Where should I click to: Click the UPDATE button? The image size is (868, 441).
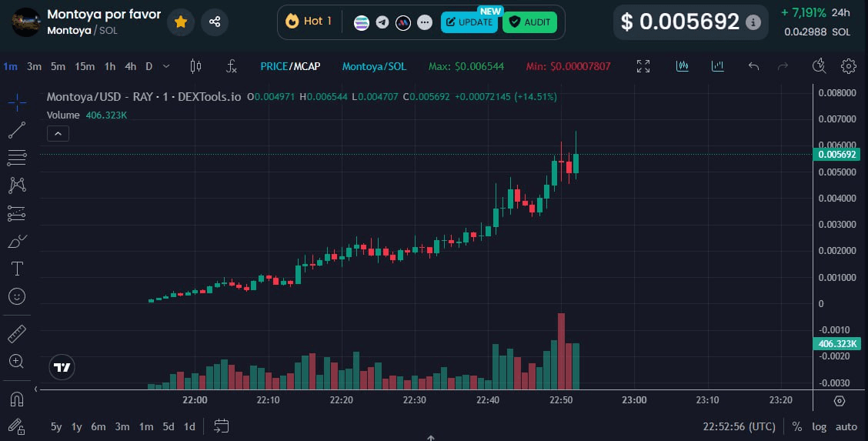(x=469, y=22)
